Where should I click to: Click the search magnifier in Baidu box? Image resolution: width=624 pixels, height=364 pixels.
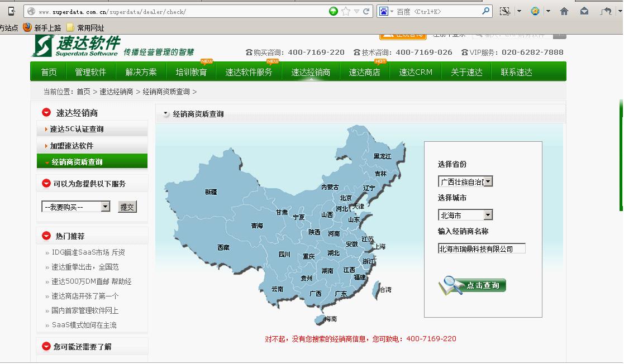[x=485, y=11]
